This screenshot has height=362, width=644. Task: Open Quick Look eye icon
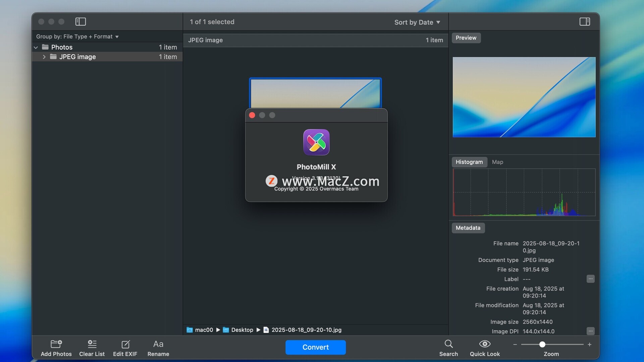(485, 344)
